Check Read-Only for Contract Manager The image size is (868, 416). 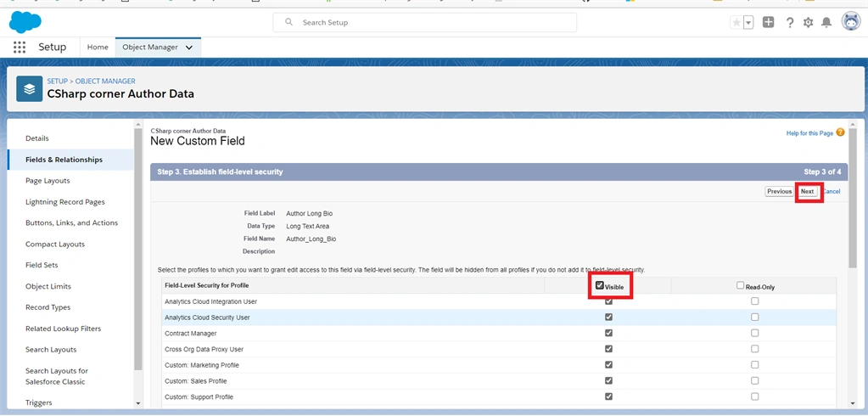[x=754, y=333]
